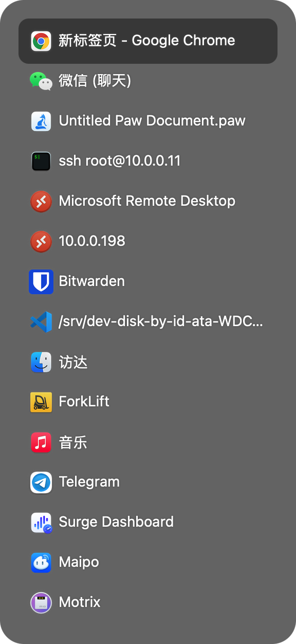Click the Google Chrome icon
The height and width of the screenshot is (644, 296).
click(x=41, y=41)
